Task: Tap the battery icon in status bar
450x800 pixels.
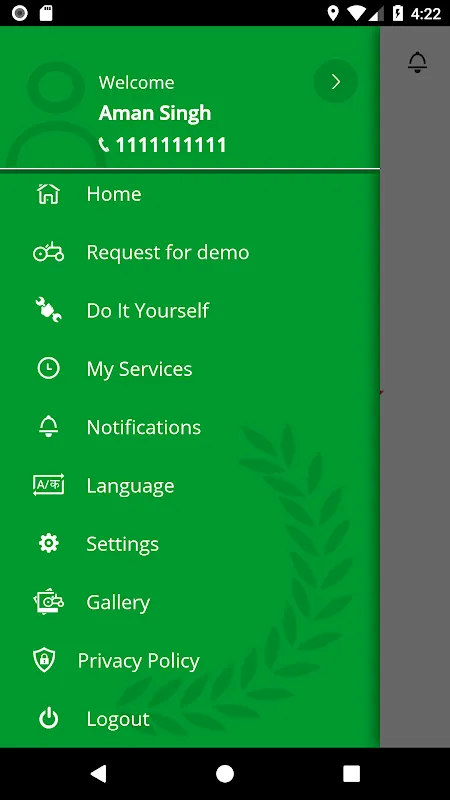Action: tap(398, 13)
